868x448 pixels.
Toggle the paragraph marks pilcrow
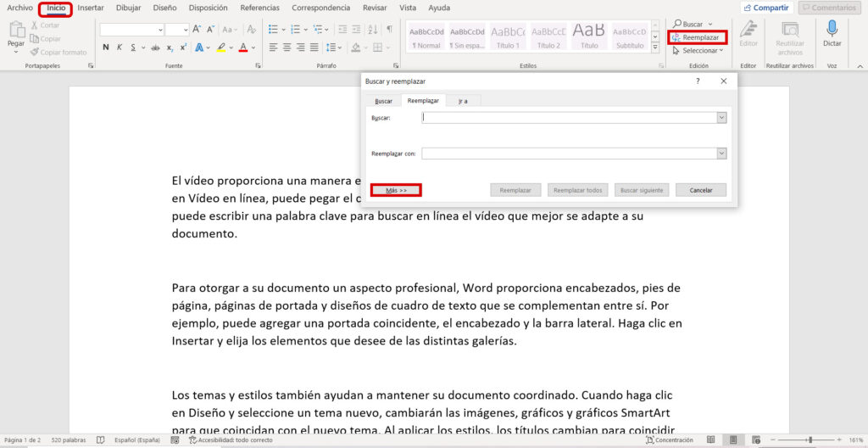tap(390, 30)
